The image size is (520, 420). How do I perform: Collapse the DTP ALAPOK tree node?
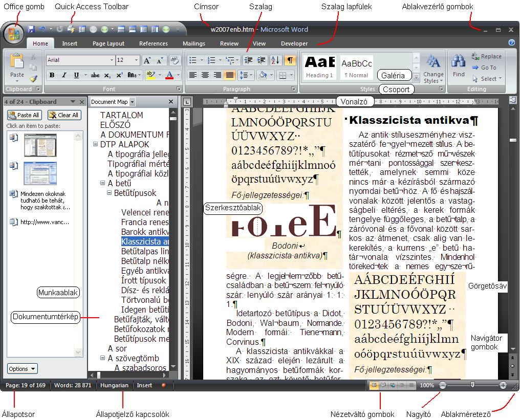pos(95,144)
